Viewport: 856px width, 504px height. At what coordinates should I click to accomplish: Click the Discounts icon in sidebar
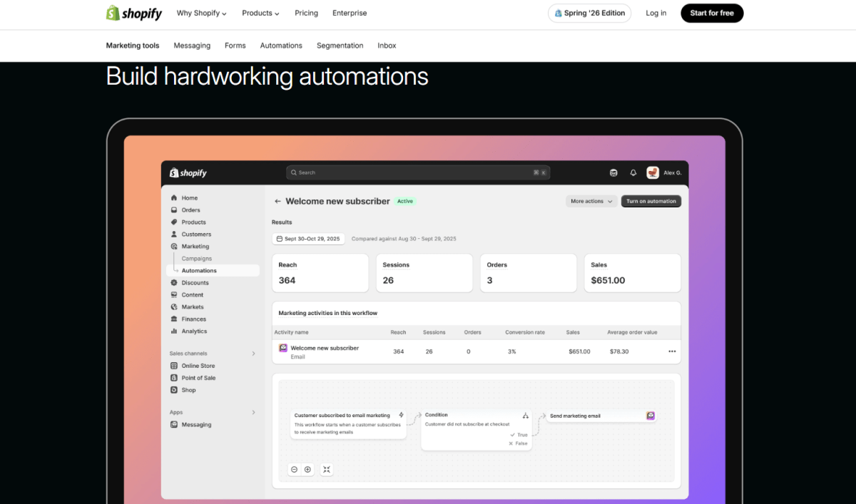tap(174, 283)
